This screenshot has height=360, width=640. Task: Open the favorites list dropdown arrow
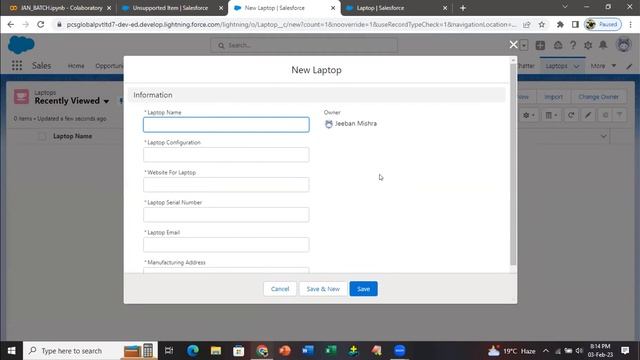coord(524,45)
